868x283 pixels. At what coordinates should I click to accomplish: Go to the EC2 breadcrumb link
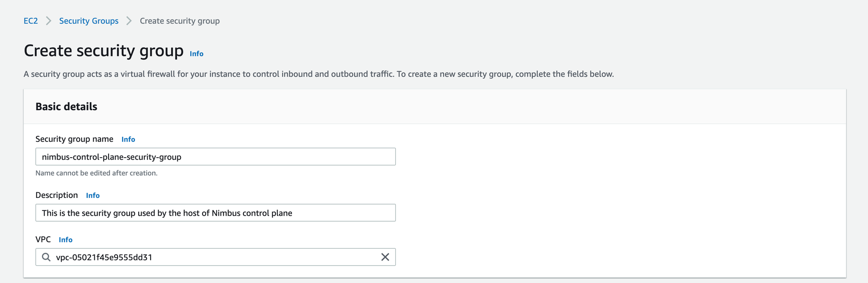pos(31,21)
